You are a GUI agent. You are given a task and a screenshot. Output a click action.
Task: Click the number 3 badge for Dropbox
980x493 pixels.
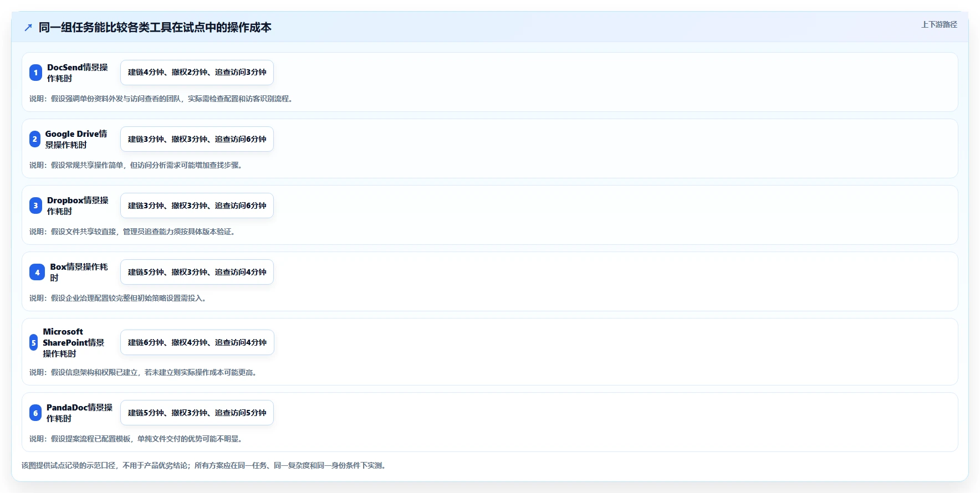35,206
